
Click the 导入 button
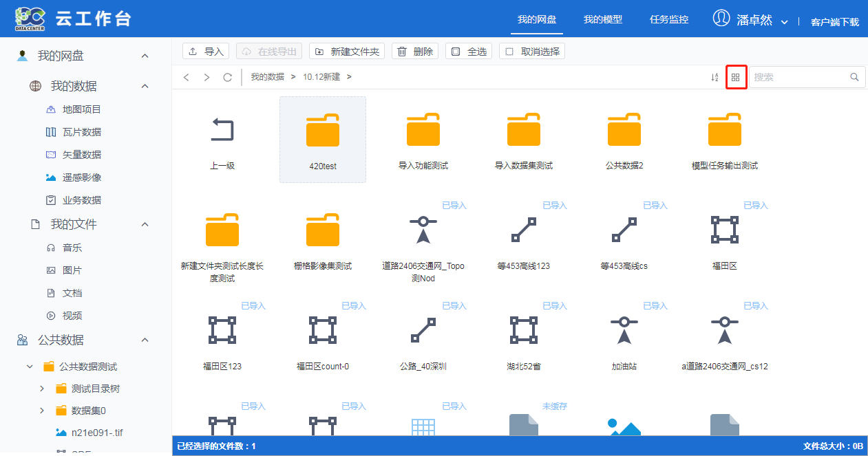click(x=206, y=52)
